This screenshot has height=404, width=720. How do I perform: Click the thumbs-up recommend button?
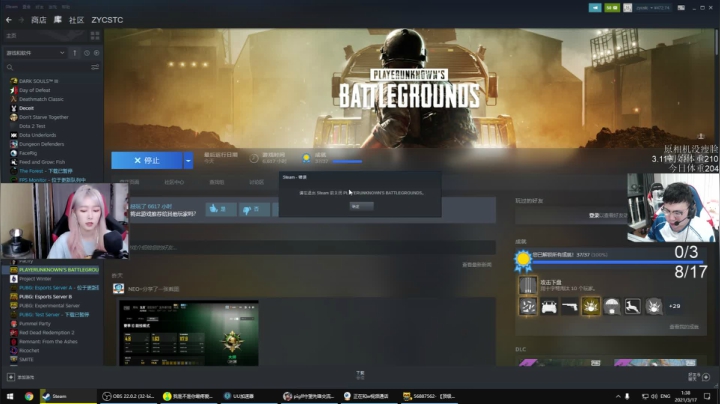(221, 209)
